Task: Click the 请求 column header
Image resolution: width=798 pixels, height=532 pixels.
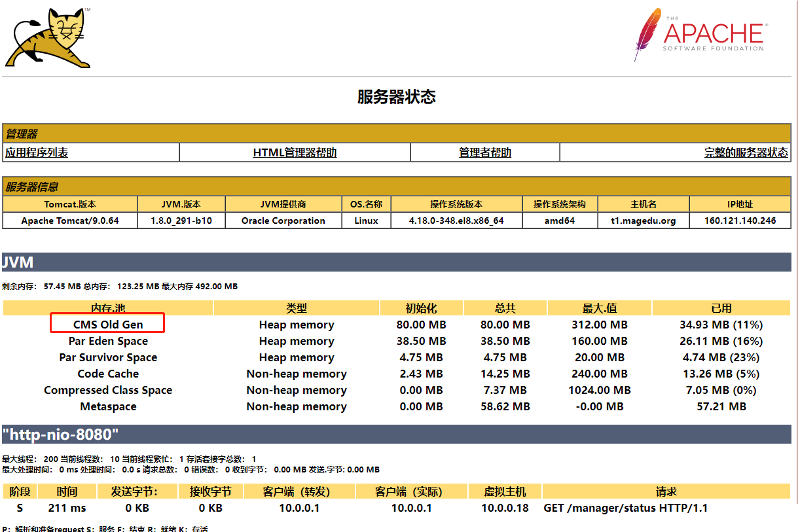Action: point(666,491)
